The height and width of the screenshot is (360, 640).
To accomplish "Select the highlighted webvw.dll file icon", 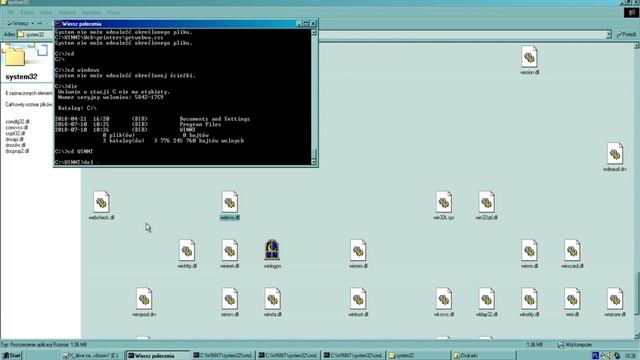I will [x=230, y=202].
